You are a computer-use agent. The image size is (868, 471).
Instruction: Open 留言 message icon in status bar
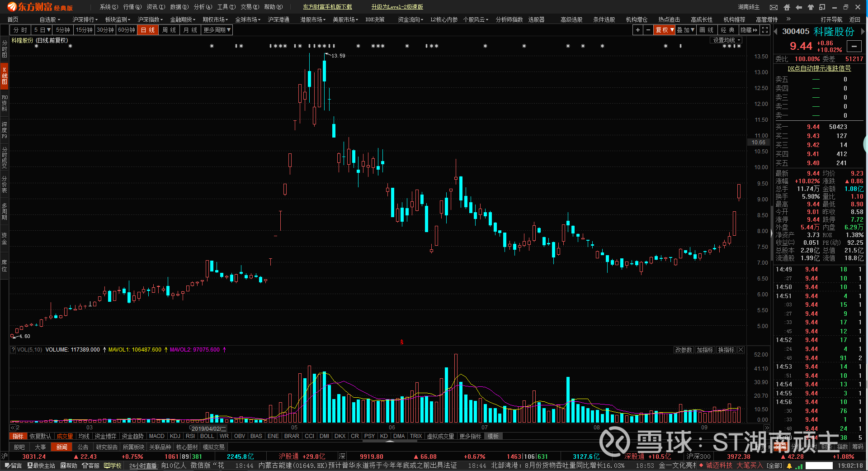point(13,466)
